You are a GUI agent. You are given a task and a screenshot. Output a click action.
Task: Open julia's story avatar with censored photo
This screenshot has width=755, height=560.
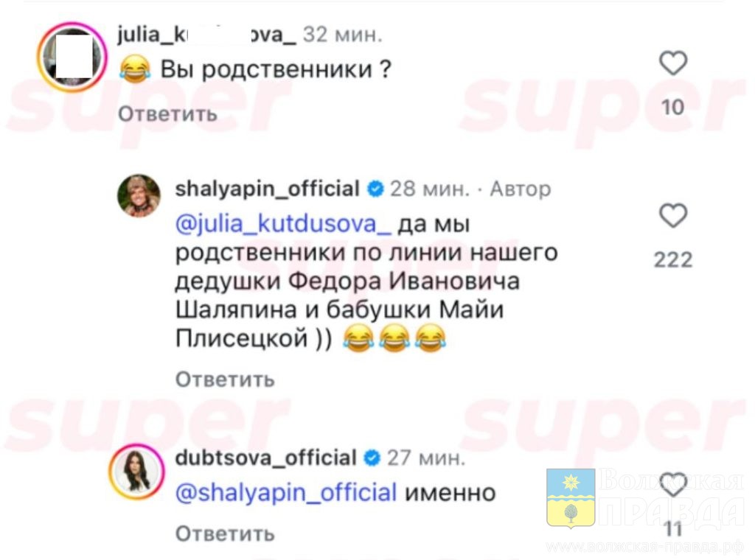click(72, 57)
